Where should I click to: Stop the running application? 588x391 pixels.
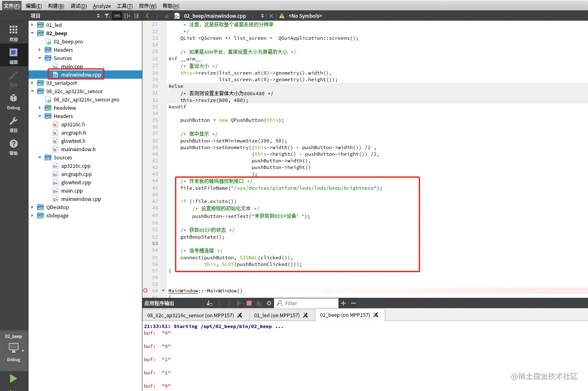tap(249, 303)
